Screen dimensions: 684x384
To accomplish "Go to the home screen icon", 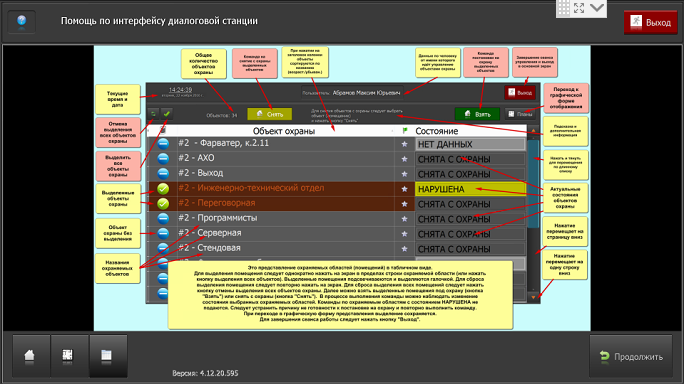I will point(30,356).
